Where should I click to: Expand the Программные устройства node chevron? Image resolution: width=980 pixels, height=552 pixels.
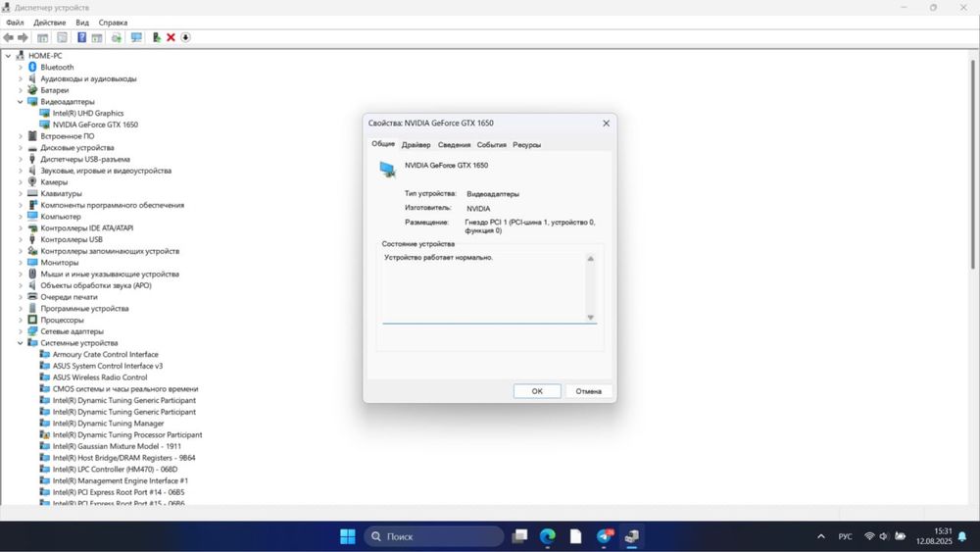pos(20,308)
